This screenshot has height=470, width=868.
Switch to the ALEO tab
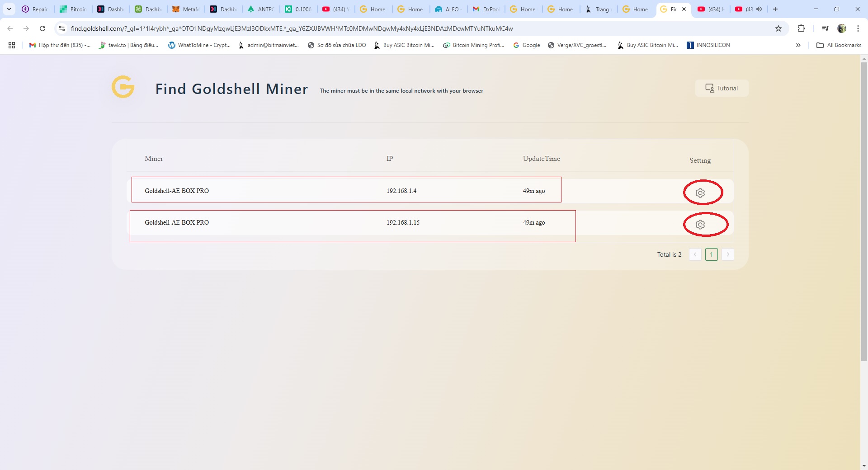click(448, 9)
